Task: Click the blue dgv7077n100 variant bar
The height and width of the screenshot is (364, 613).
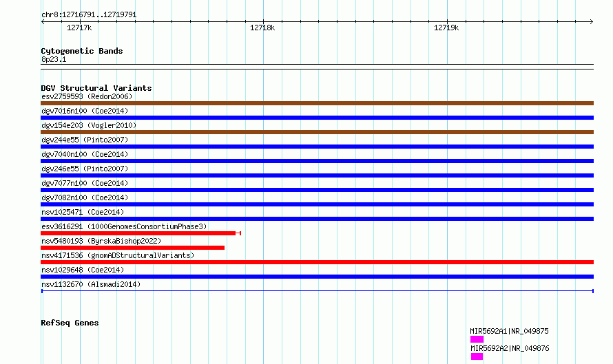Action: (317, 190)
